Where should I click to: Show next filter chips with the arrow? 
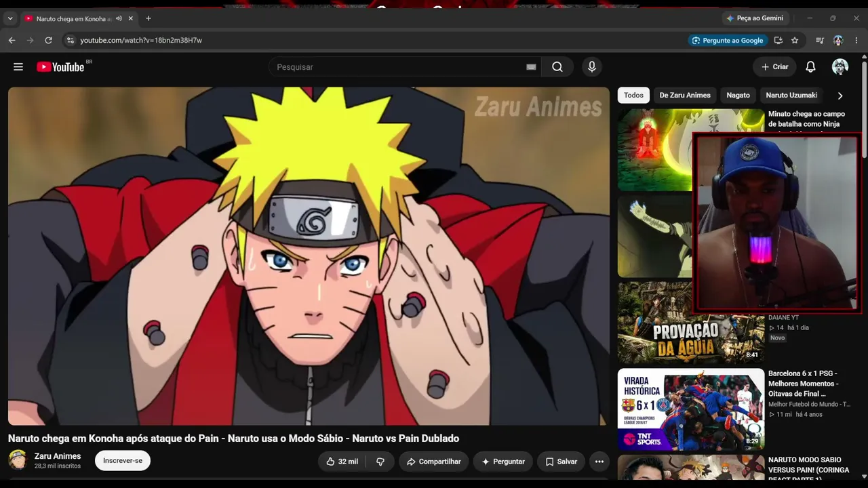tap(840, 96)
